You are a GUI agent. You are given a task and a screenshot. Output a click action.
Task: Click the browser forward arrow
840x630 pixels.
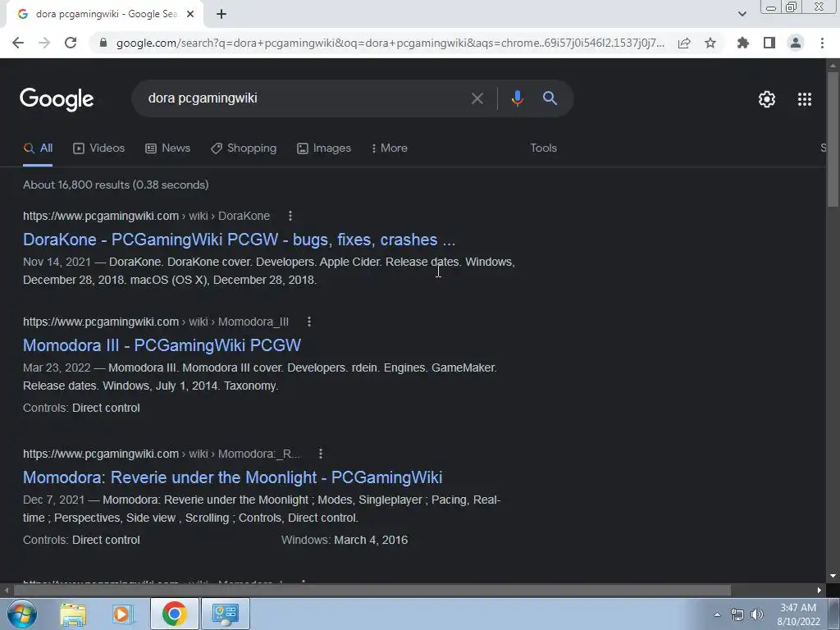(x=44, y=43)
